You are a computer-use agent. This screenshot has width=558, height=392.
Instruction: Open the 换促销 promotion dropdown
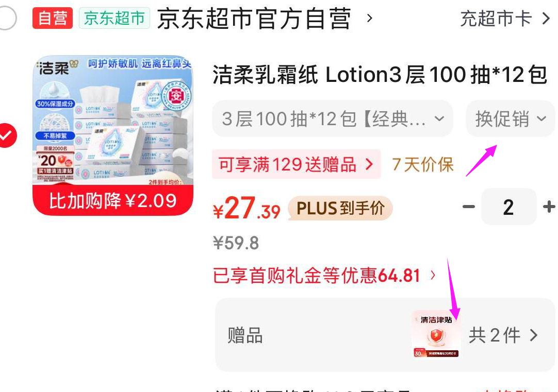511,118
